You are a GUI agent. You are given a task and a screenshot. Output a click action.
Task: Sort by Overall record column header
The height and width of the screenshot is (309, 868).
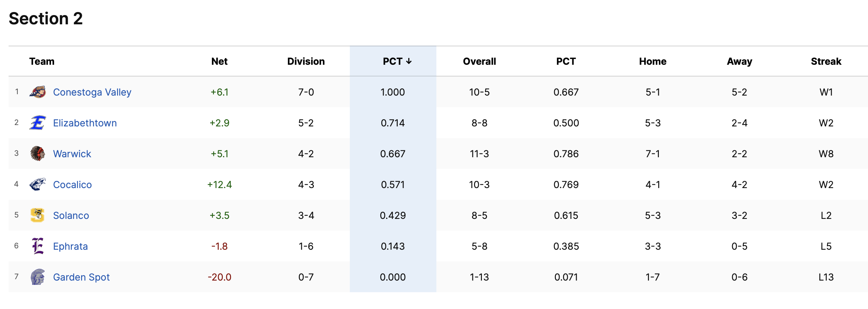[x=479, y=61]
